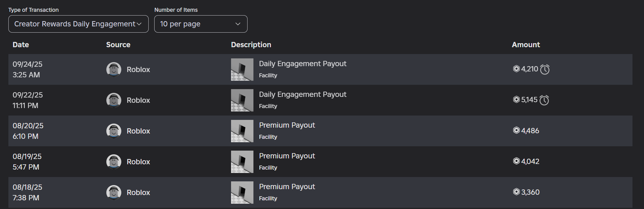This screenshot has width=644, height=209.
Task: Open the Facility thumbnail in the 09/24/25 row
Action: pyautogui.click(x=242, y=70)
